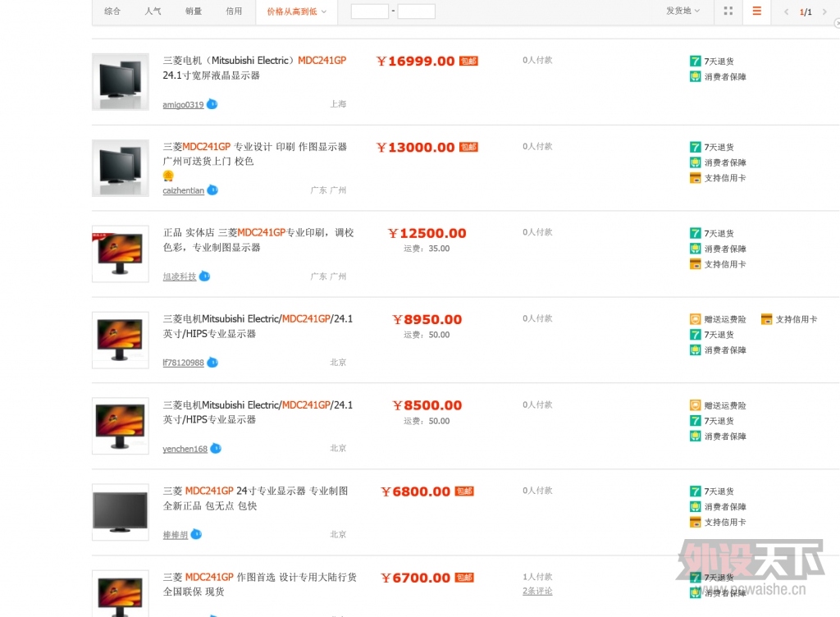Select 综合 sorting tab
Viewport: 840px width, 617px height.
coord(112,11)
